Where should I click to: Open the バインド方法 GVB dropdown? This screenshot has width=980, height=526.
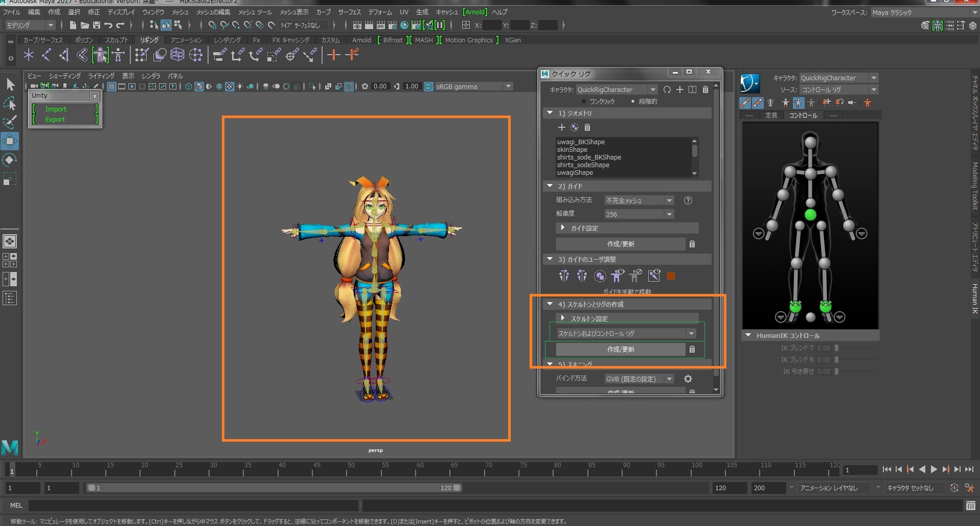(x=639, y=379)
